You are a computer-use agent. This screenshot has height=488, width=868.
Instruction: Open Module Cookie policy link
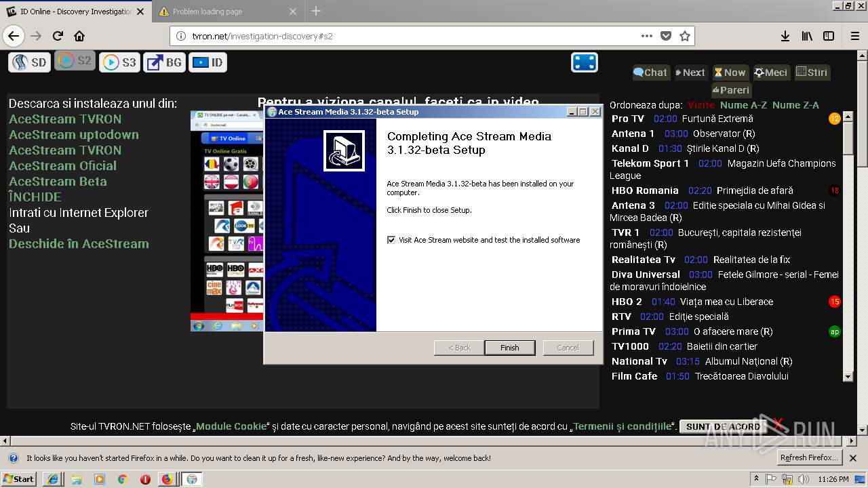tap(231, 426)
